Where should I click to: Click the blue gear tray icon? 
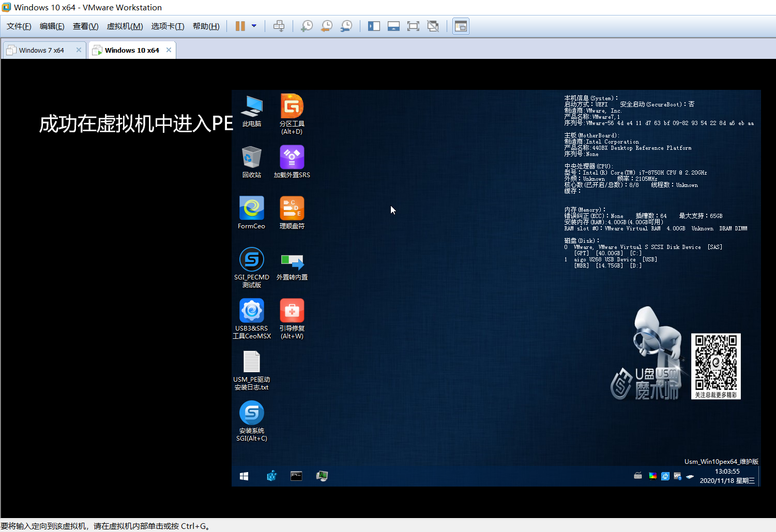click(665, 476)
